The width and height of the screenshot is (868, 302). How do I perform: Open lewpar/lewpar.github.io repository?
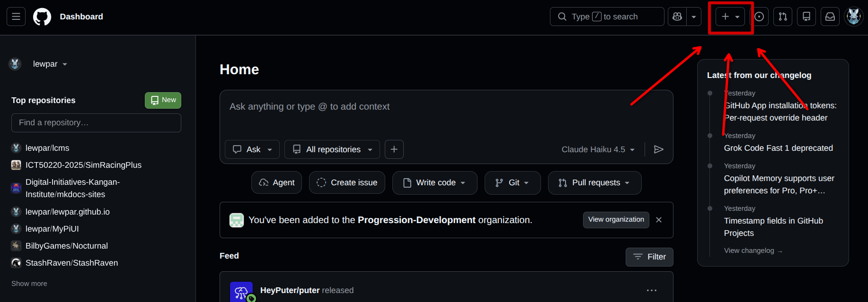pos(68,212)
